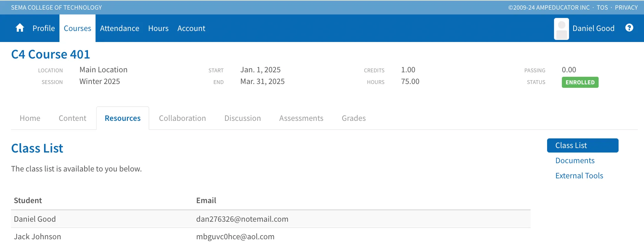
Task: Open the TOS link
Action: click(602, 8)
